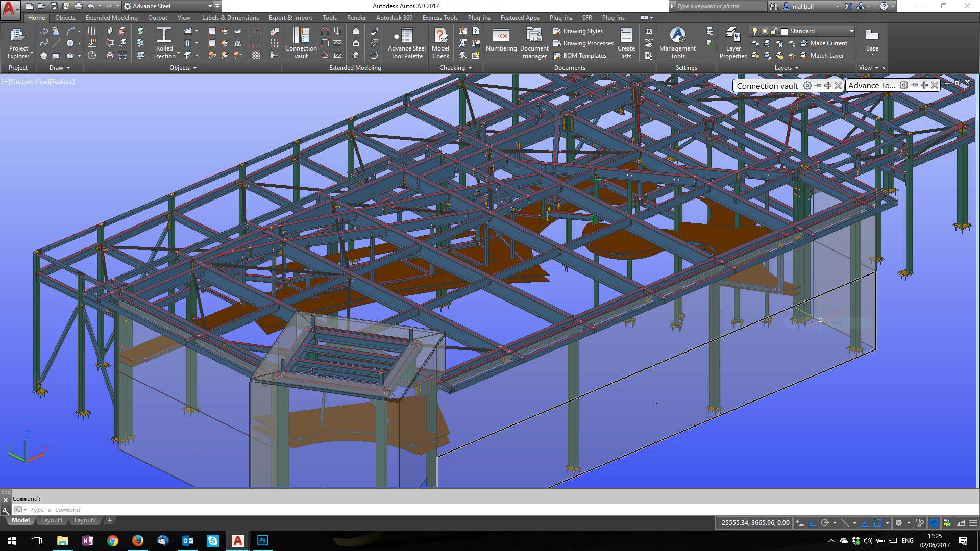Screen dimensions: 980x551
Task: Click the command line wrench customize icon
Action: point(6,510)
